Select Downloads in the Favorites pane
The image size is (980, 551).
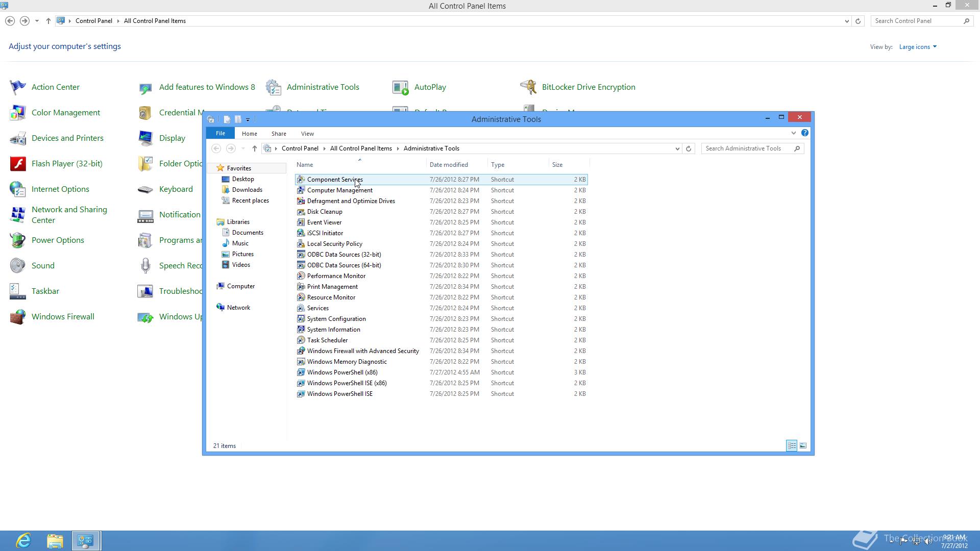click(247, 190)
